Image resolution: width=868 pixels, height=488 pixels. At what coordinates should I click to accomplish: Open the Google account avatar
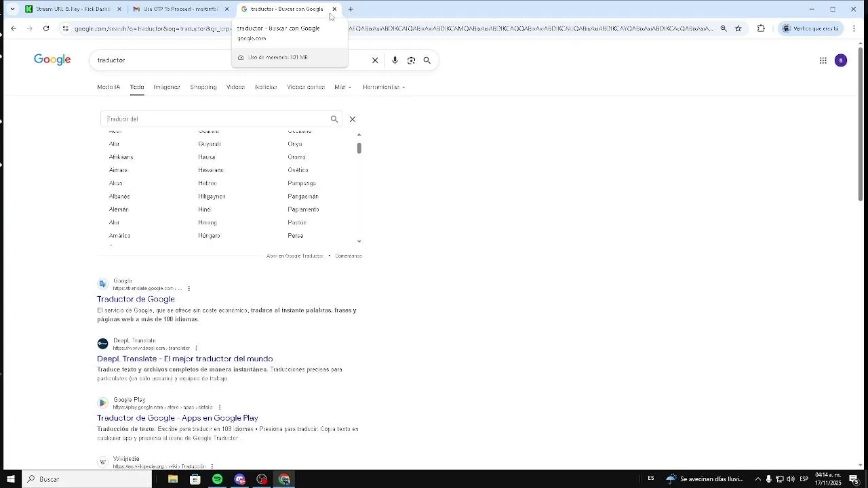pos(841,60)
